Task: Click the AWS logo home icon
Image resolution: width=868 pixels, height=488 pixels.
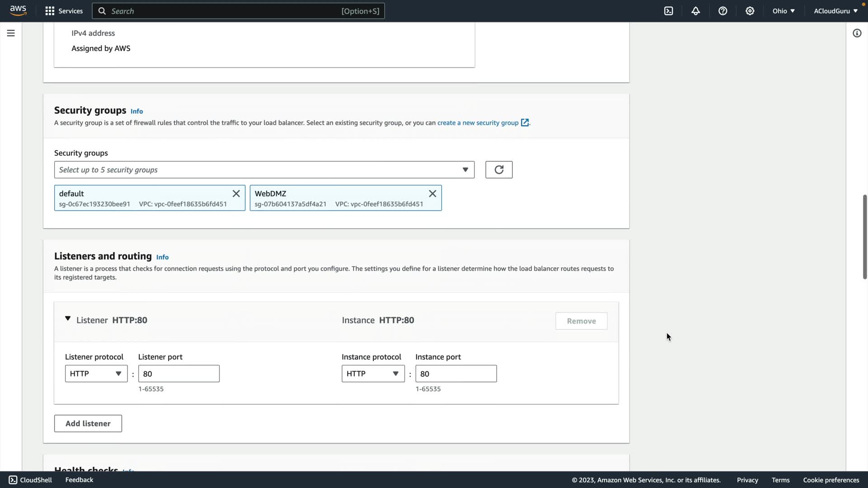Action: 18,10
